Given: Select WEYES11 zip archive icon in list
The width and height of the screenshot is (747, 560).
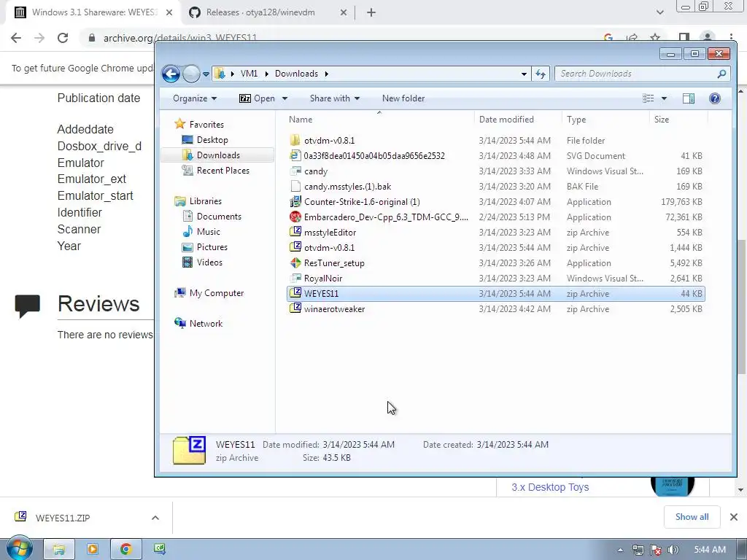Looking at the screenshot, I should (x=295, y=293).
